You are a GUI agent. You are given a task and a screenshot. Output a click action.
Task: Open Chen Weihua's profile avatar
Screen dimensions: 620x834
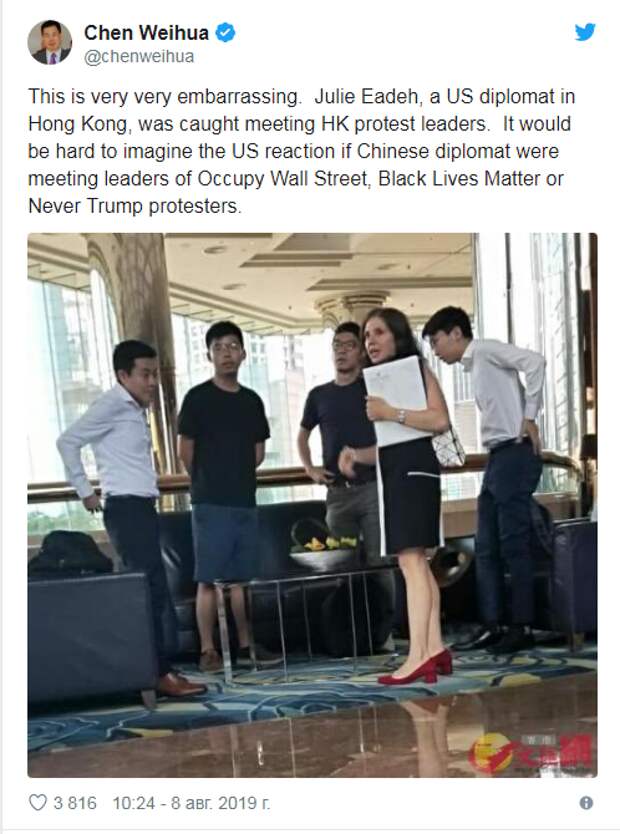(50, 43)
